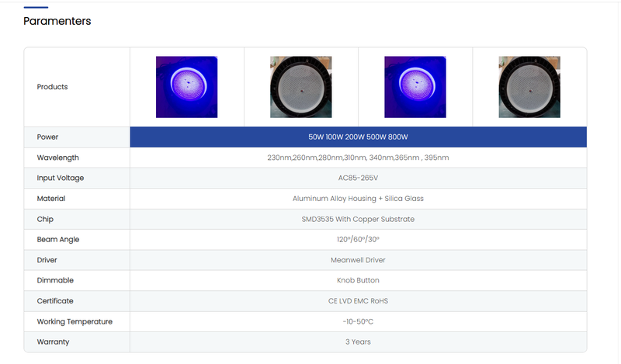Select the Knob Button dimmable value
The height and width of the screenshot is (364, 621).
(358, 280)
